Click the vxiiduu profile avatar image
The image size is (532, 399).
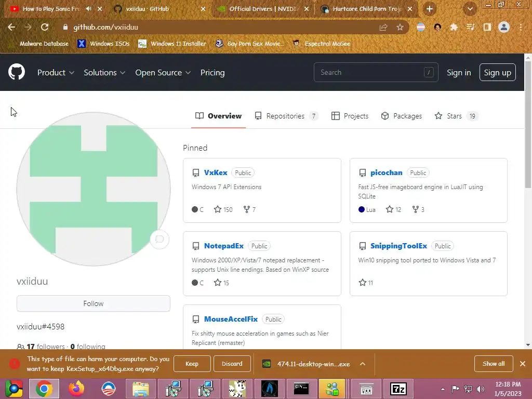tap(94, 189)
